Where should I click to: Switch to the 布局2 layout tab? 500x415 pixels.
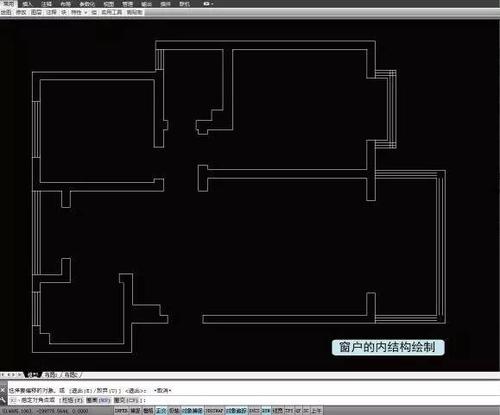72,375
